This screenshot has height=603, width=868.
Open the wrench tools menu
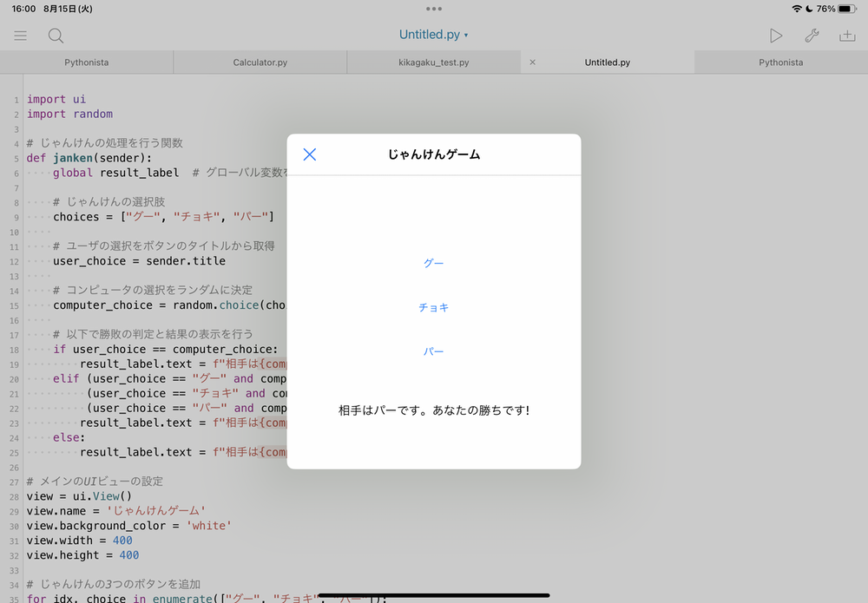coord(812,35)
